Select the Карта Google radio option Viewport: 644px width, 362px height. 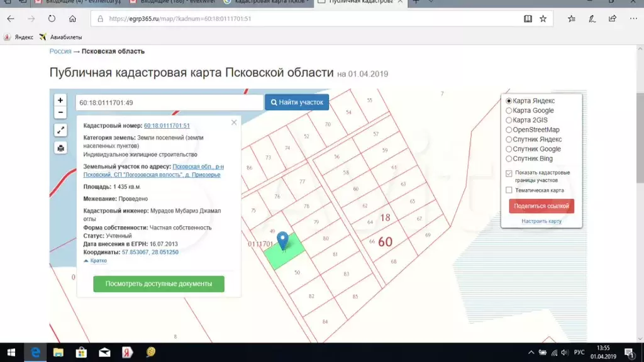point(509,111)
